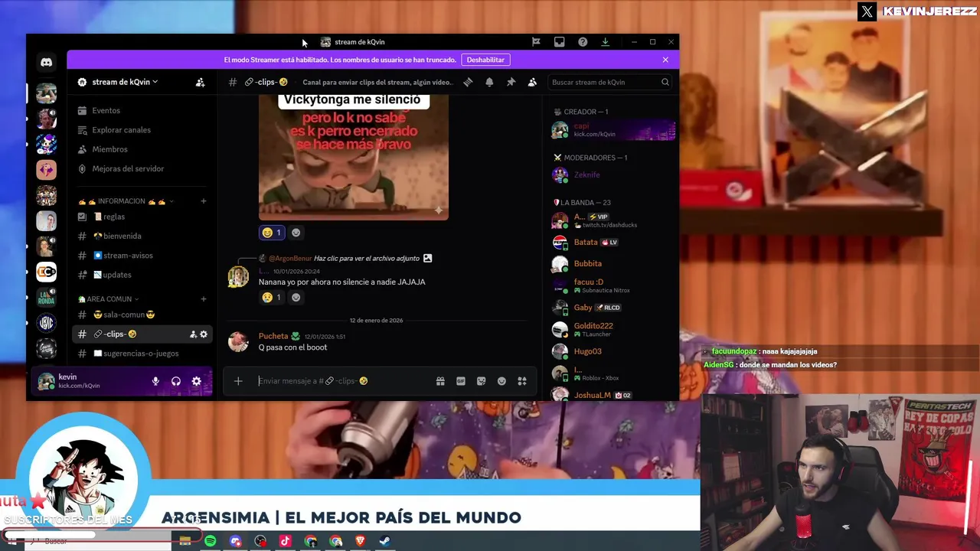Add channel plus next to INFORMACION
980x551 pixels.
pos(204,201)
